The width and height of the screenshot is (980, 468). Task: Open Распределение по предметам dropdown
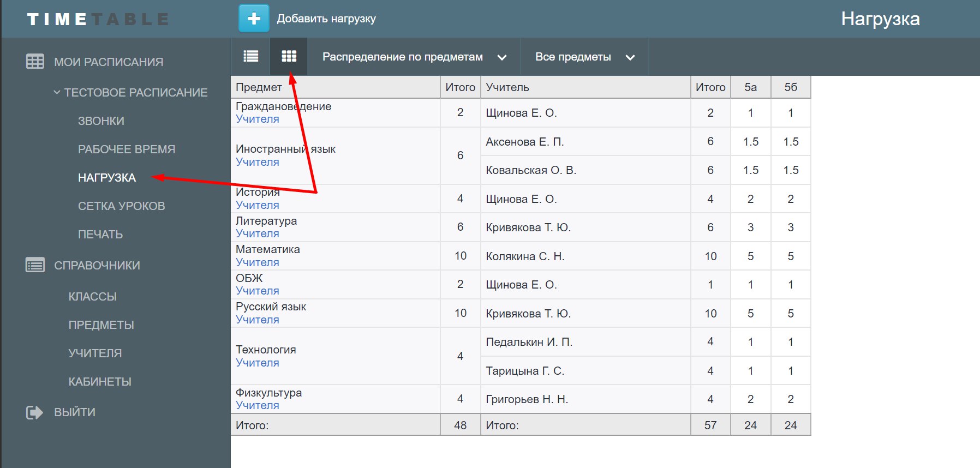414,57
